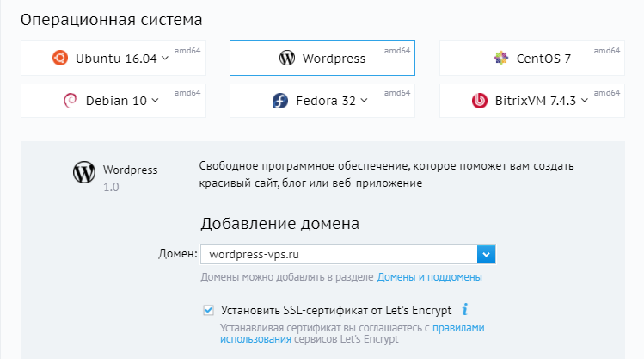Expand Ubuntu 16.04 version dropdown
This screenshot has height=359, width=644.
(x=166, y=59)
